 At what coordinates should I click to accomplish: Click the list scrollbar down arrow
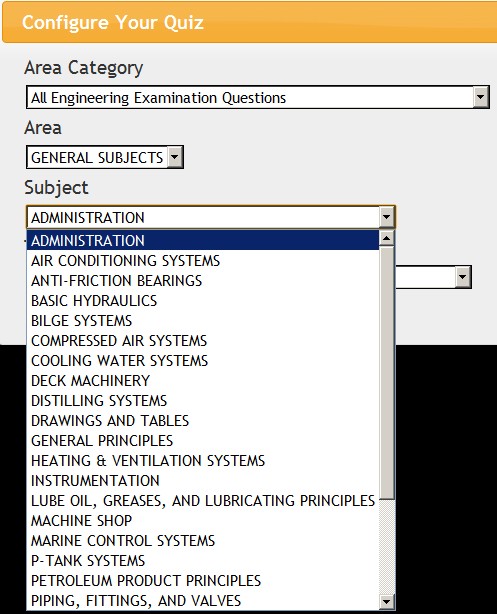coord(387,602)
